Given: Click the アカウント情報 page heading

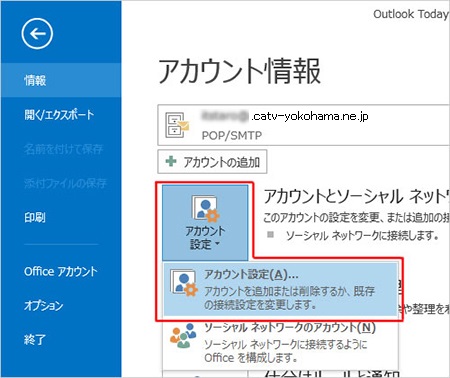Looking at the screenshot, I should 239,71.
